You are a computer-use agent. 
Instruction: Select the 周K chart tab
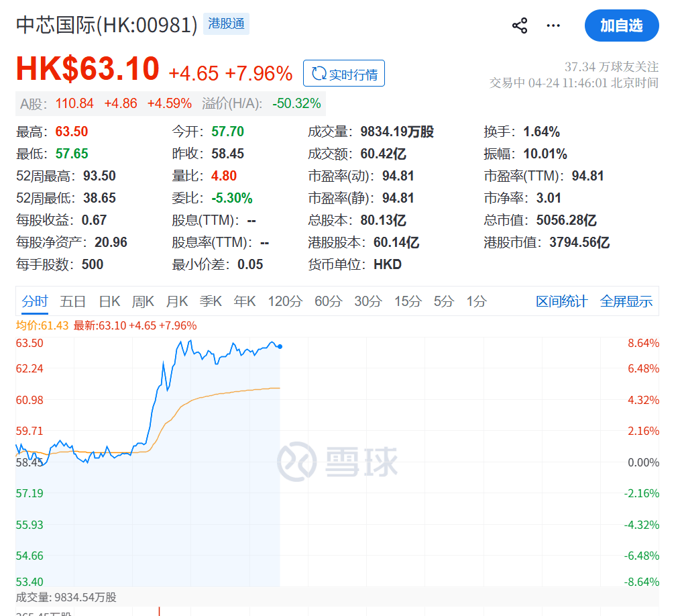143,301
